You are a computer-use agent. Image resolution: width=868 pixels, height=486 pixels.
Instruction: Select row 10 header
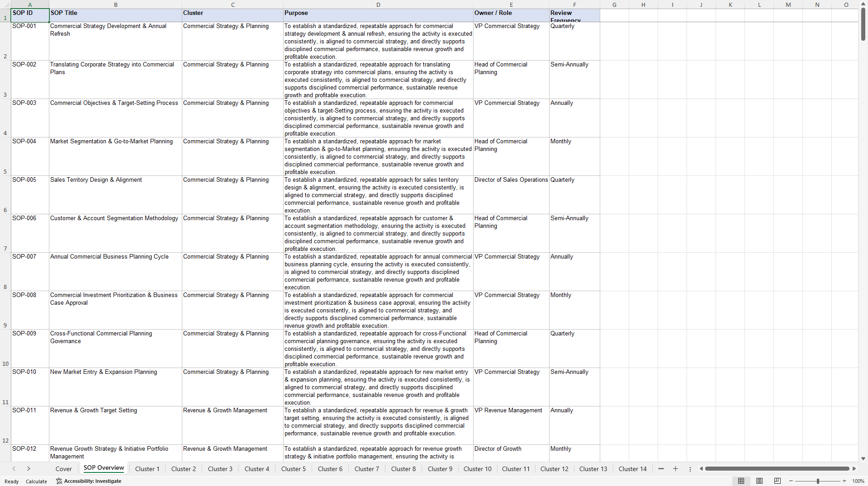coord(5,349)
